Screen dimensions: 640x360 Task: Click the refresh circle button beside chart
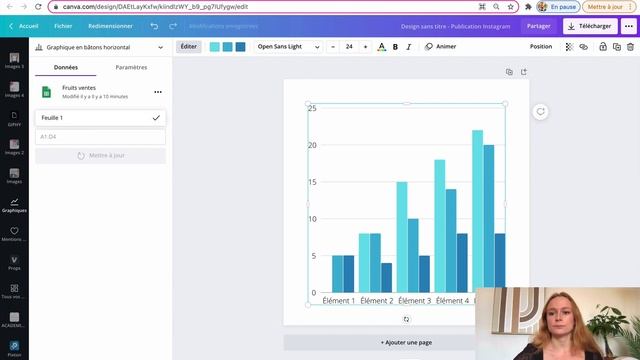(540, 111)
